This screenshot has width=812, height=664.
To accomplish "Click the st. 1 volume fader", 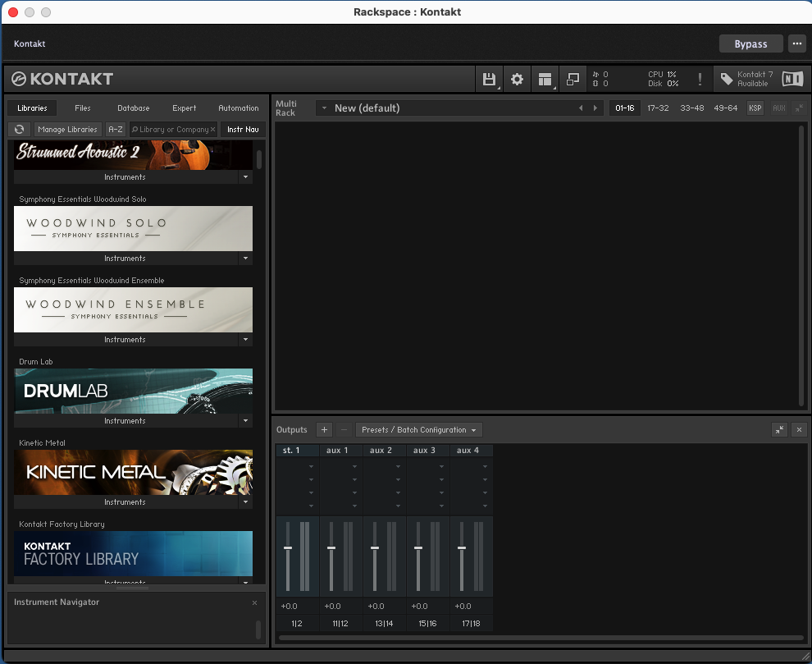I will tap(288, 548).
